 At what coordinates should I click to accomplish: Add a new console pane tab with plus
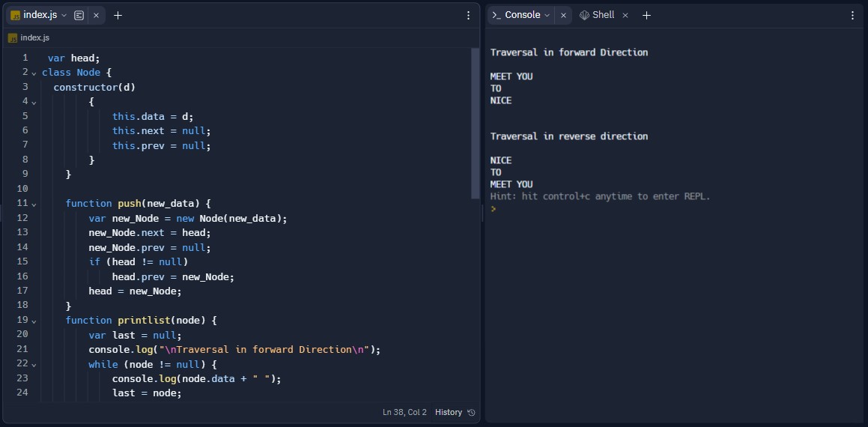point(646,15)
